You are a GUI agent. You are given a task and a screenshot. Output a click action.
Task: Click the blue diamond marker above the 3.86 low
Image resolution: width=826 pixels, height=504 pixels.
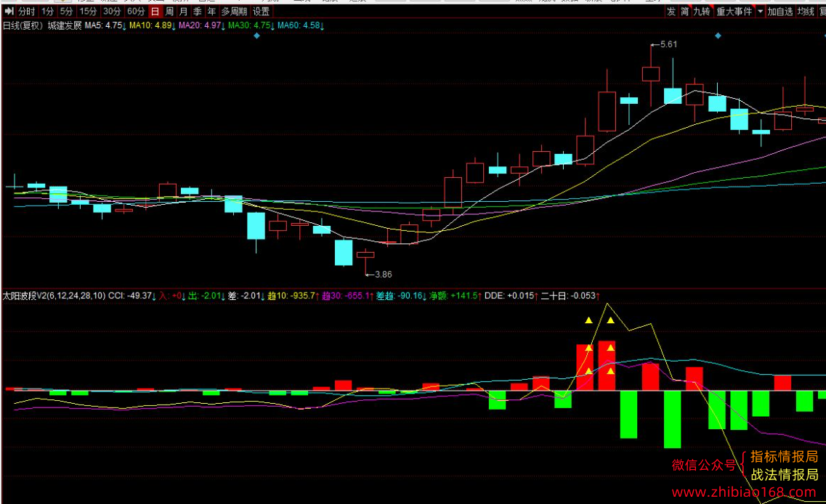tap(256, 36)
